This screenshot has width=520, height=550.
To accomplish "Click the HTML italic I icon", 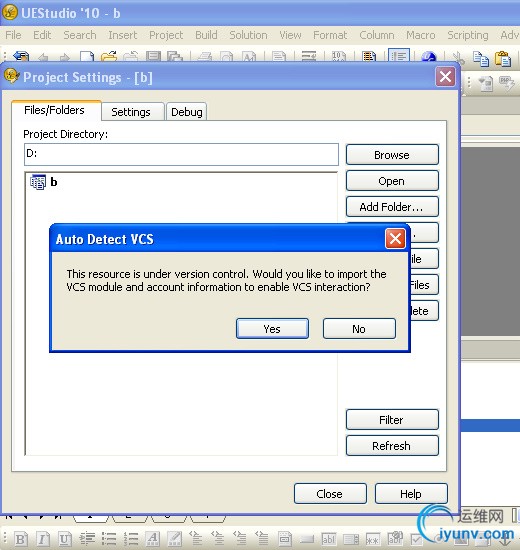I will pos(43,539).
